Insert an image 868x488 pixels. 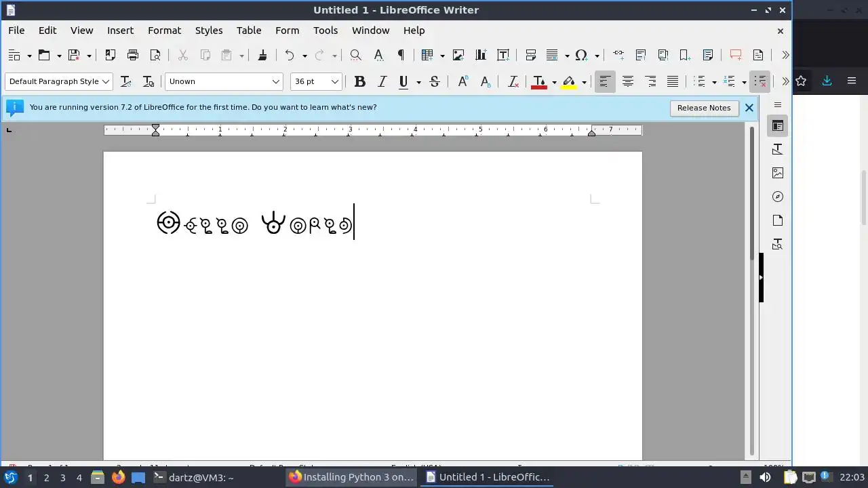pyautogui.click(x=458, y=55)
